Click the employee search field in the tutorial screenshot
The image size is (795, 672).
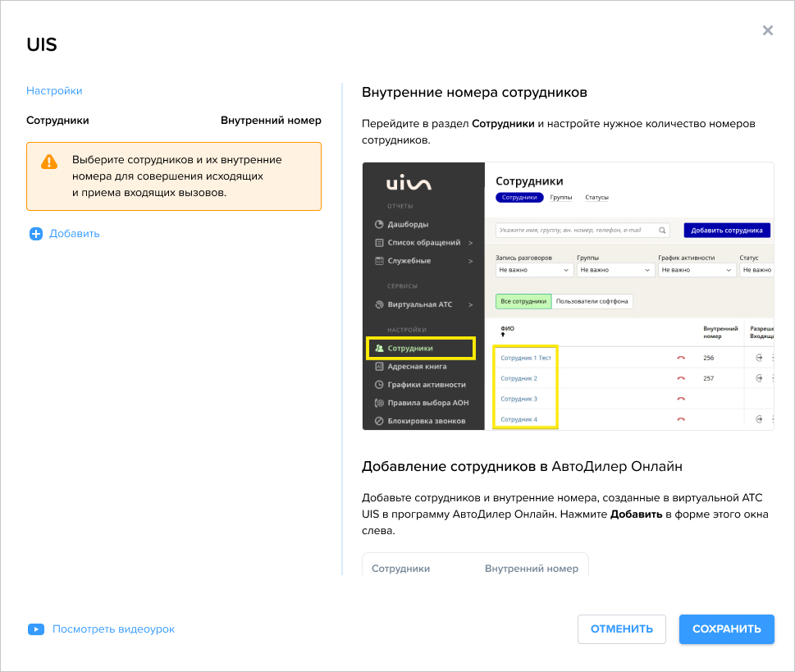pyautogui.click(x=583, y=231)
